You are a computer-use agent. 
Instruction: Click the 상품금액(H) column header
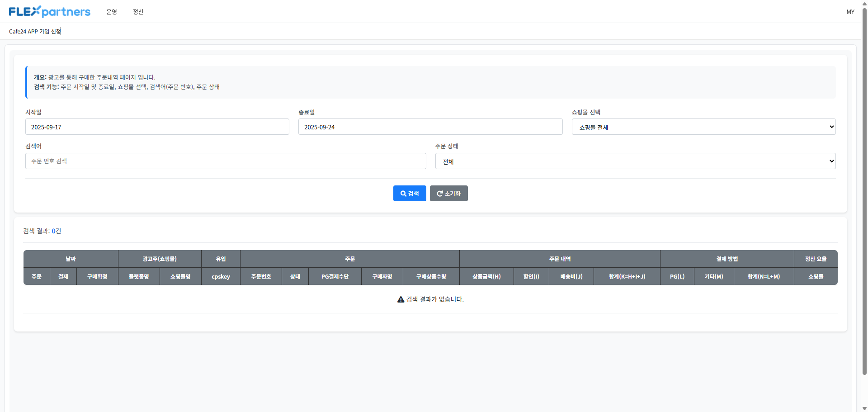486,276
